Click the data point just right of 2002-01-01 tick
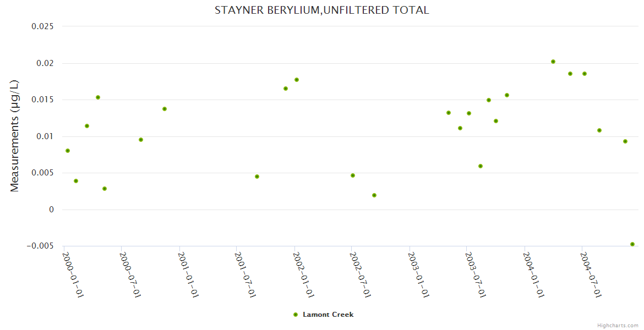Screen dimensions: 644x330 297,80
